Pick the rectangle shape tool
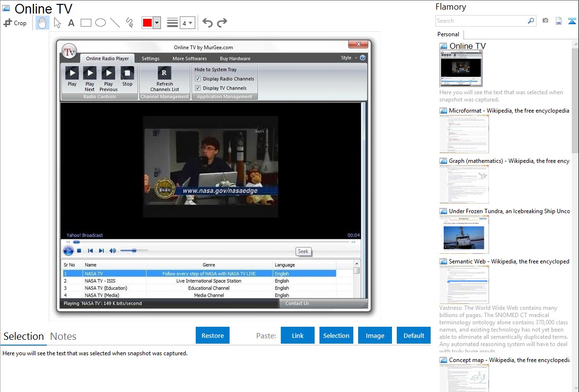 pos(86,23)
